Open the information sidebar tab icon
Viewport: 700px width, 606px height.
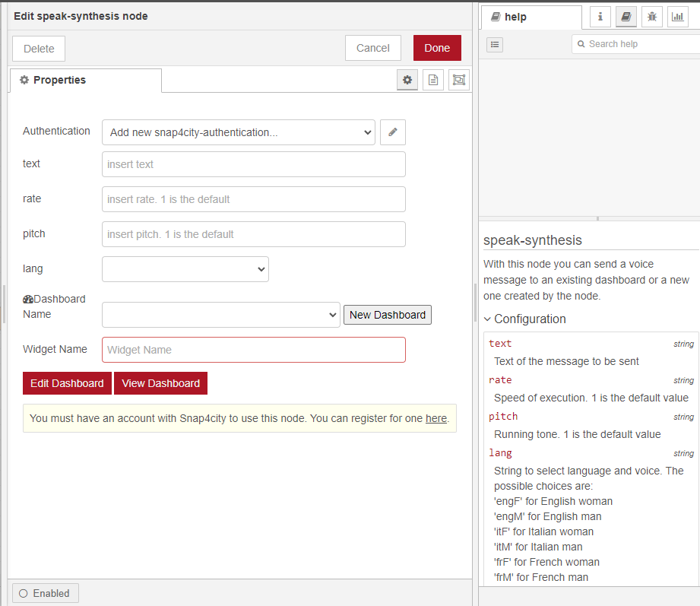coord(600,17)
